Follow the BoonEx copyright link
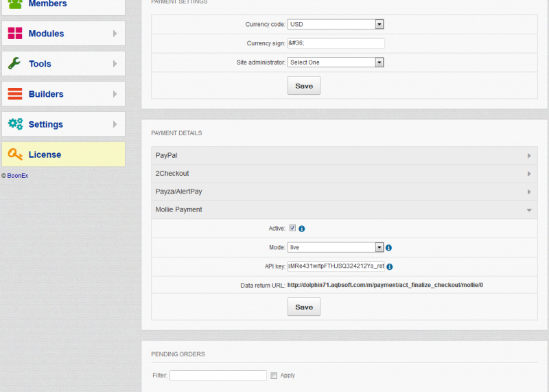Image resolution: width=549 pixels, height=392 pixels. click(x=18, y=176)
